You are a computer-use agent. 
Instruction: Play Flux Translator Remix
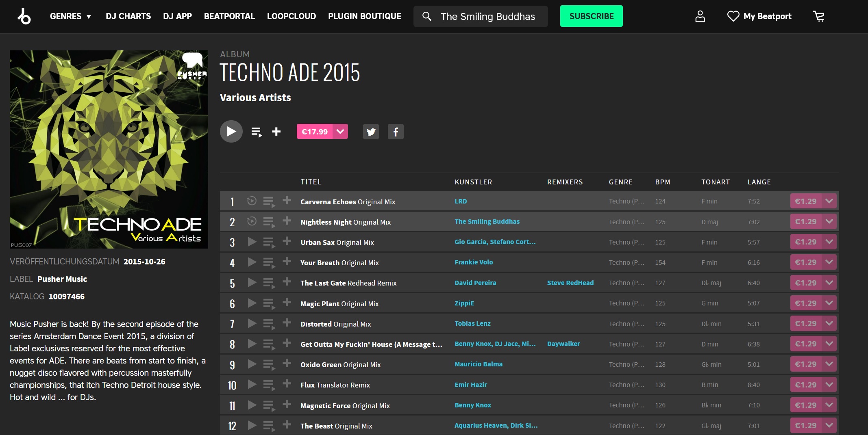252,384
